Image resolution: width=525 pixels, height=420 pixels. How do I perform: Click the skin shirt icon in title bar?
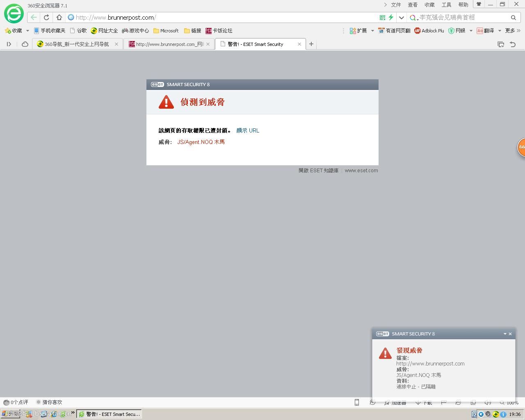(x=478, y=4)
